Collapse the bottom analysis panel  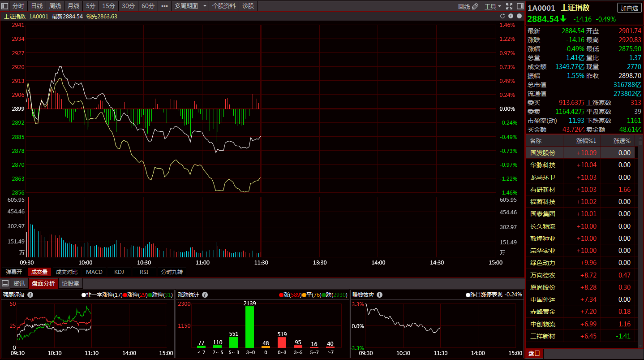[x=5, y=283]
